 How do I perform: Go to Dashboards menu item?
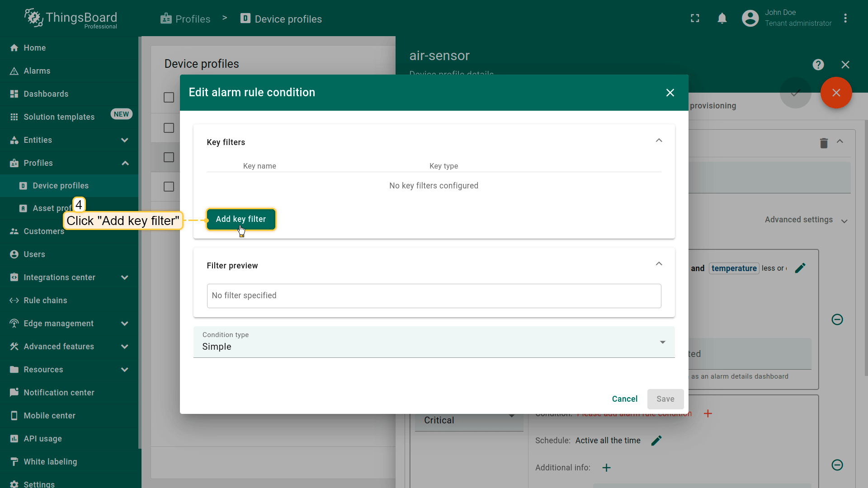click(46, 94)
